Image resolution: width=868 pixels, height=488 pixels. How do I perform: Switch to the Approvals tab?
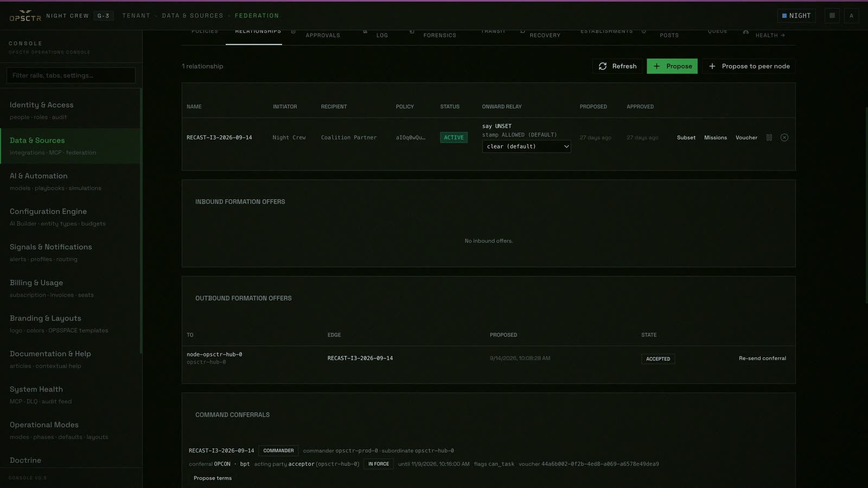point(323,35)
